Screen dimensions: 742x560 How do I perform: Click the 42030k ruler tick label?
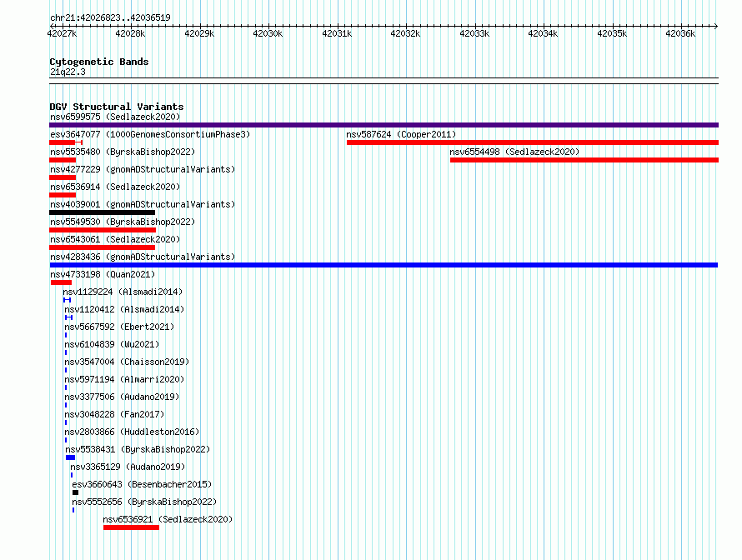[268, 33]
